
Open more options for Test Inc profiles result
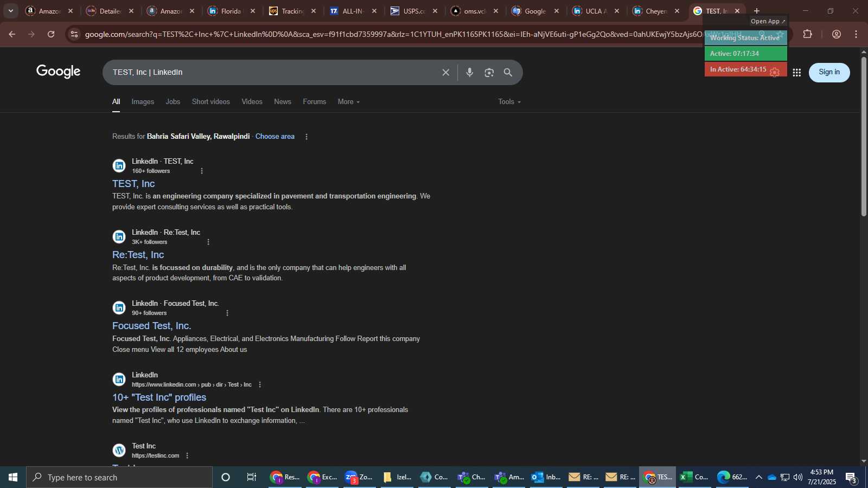(260, 384)
